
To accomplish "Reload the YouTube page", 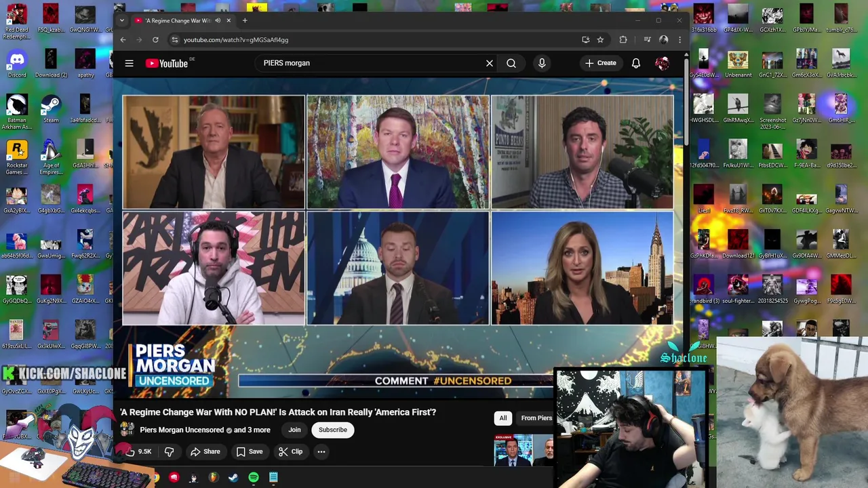I will [155, 40].
